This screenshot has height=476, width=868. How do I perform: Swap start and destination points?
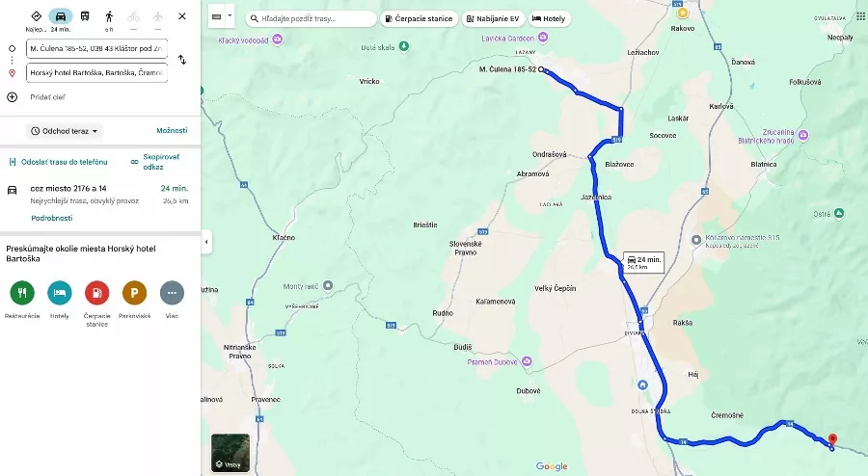pos(182,60)
